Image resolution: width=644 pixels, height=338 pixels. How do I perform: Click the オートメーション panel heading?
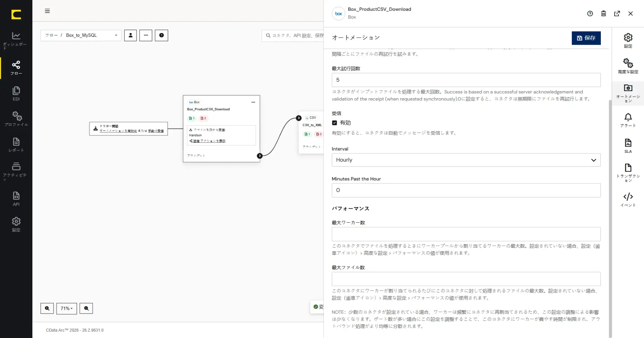tap(356, 38)
